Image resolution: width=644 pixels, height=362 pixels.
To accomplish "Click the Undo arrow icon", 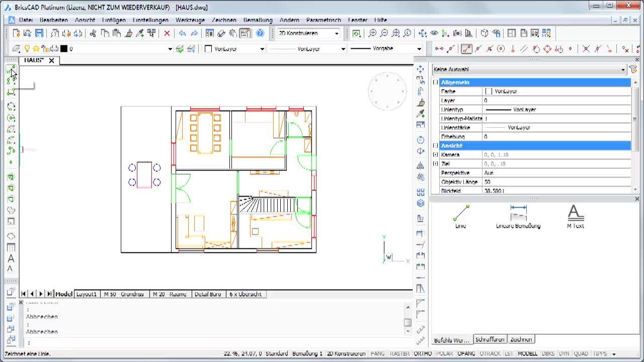I will tap(182, 33).
